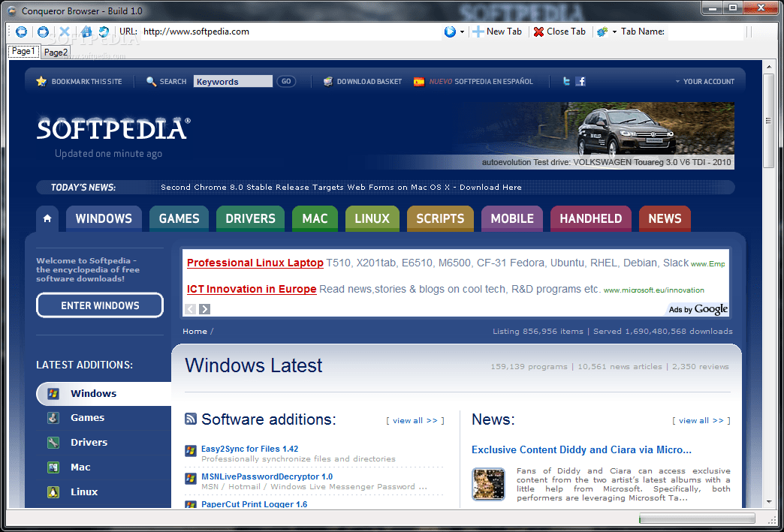Image resolution: width=784 pixels, height=532 pixels.
Task: Click the New Tab button
Action: [497, 32]
